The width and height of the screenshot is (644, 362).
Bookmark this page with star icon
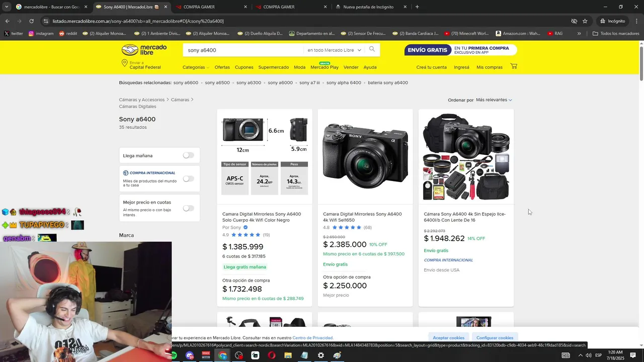click(x=585, y=21)
